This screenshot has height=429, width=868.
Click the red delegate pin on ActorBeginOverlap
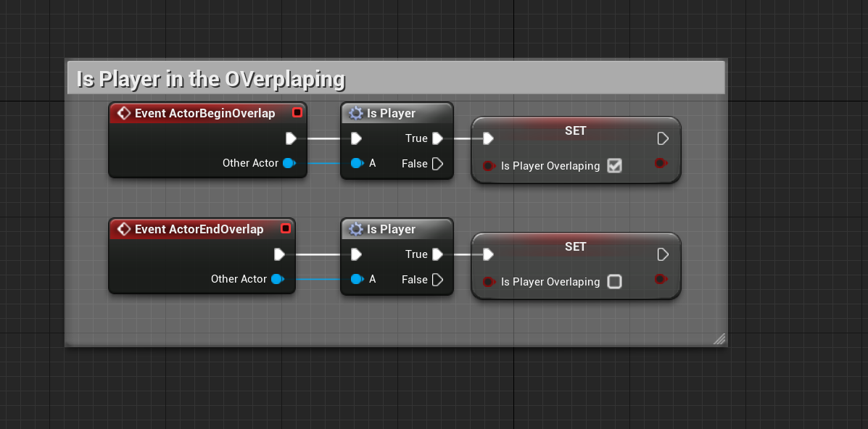[x=297, y=113]
